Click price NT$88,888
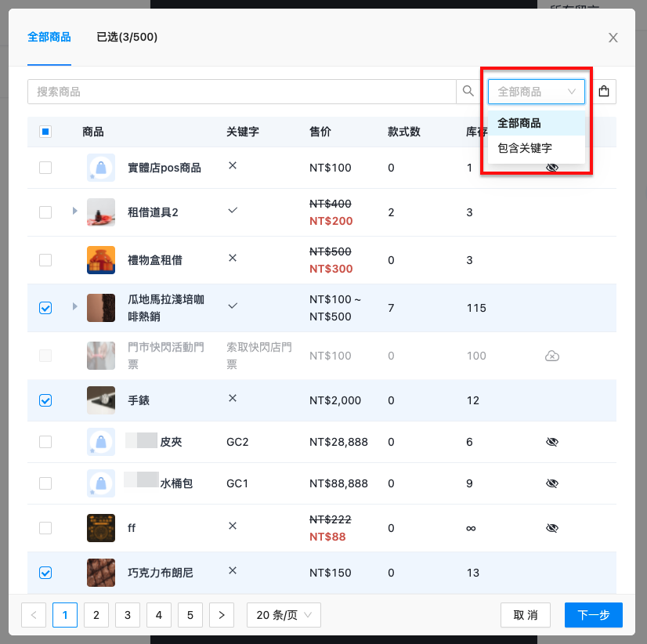 tap(338, 483)
